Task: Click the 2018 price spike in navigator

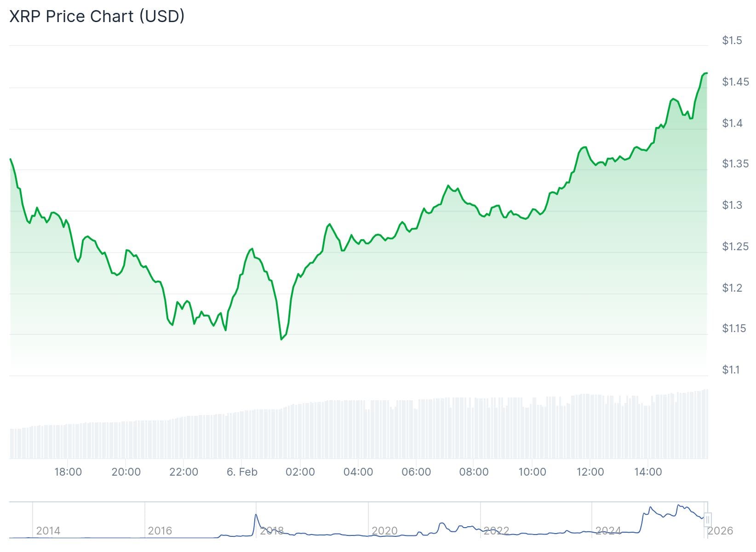Action: point(256,515)
